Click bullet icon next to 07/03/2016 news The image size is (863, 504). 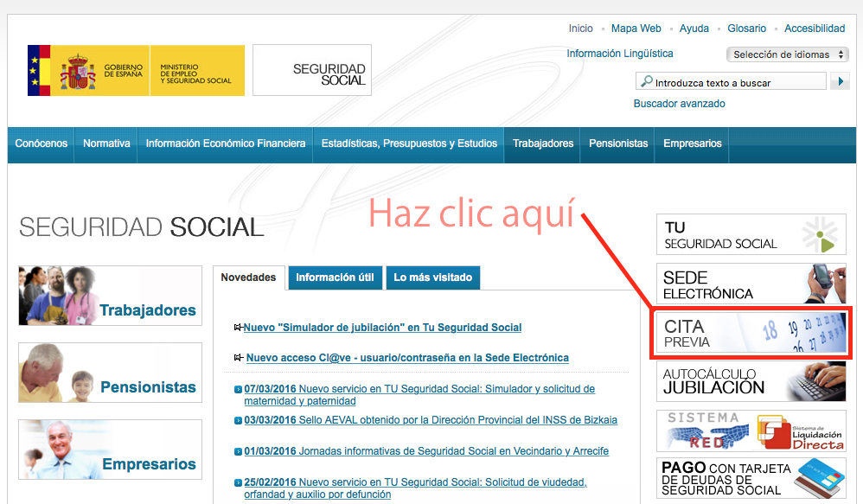tap(238, 389)
